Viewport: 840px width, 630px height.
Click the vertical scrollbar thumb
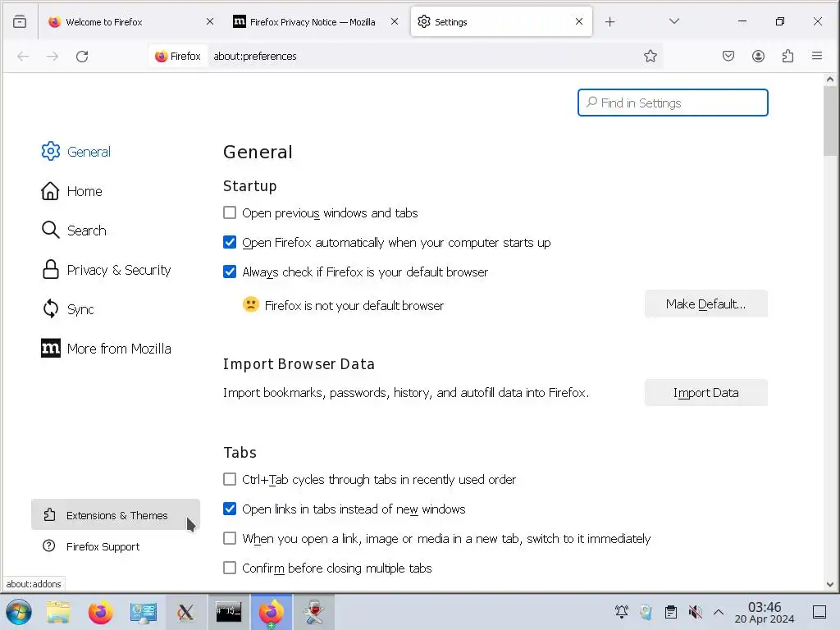click(x=830, y=121)
